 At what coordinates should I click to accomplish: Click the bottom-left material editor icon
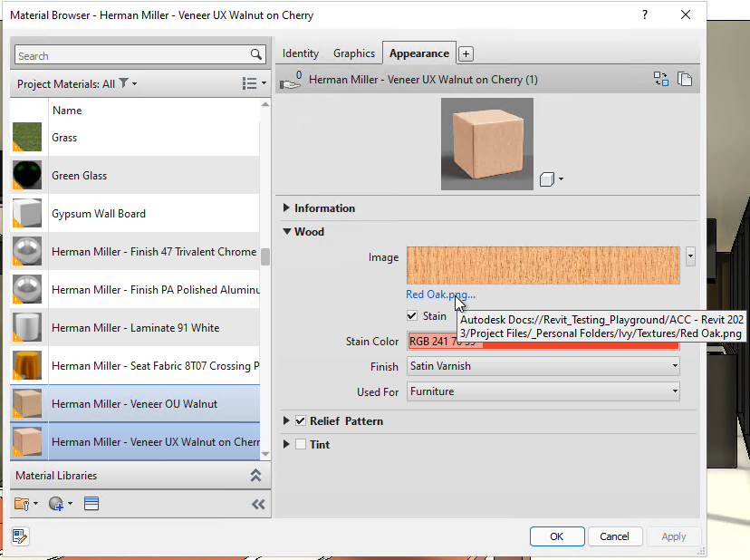(20, 536)
